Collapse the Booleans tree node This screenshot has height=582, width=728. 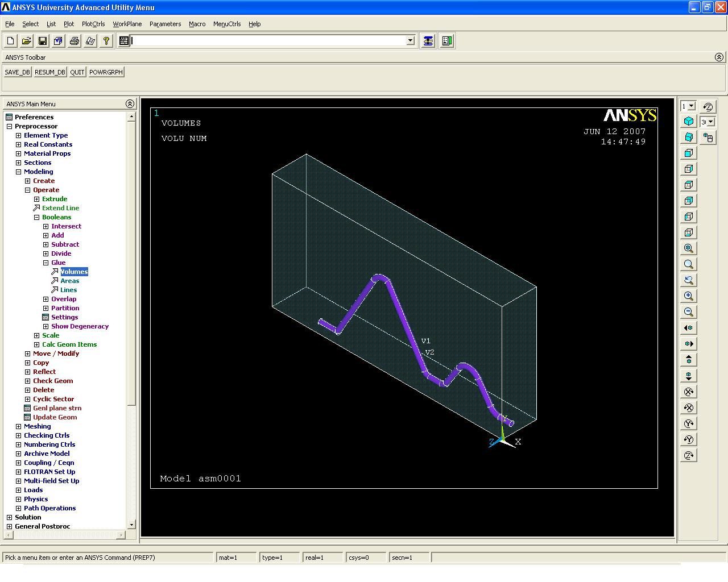(36, 217)
